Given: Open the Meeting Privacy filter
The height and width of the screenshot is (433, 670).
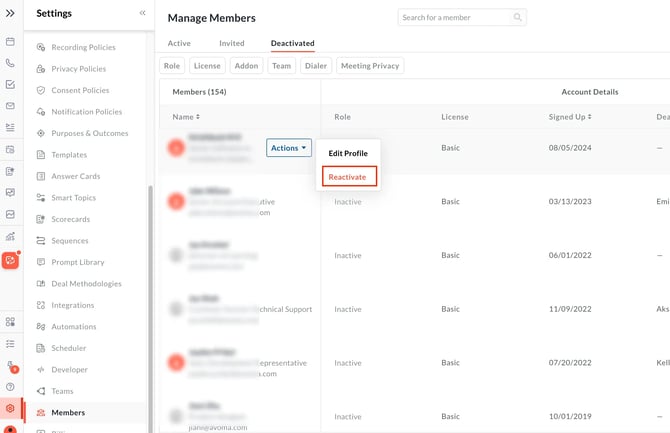Looking at the screenshot, I should pos(370,66).
